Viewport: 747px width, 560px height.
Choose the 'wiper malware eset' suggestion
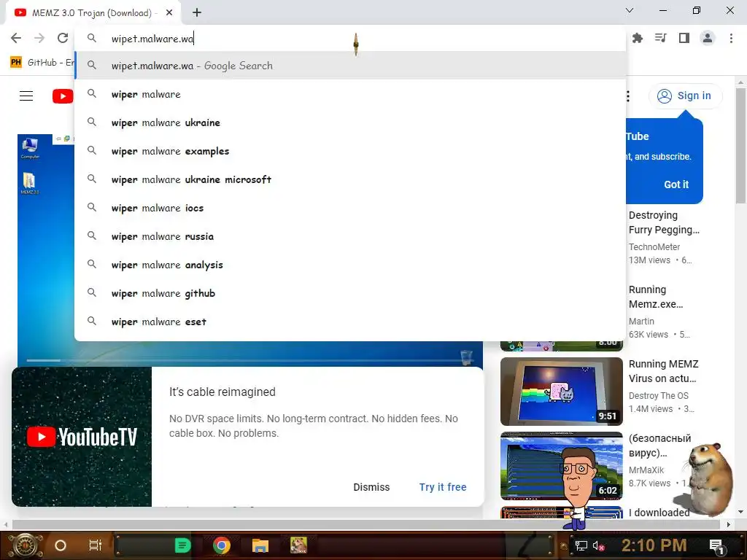[350, 322]
